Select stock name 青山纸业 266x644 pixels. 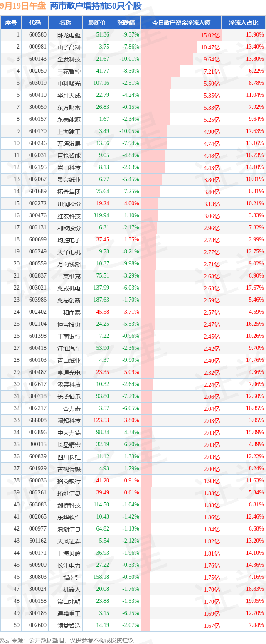click(x=69, y=361)
